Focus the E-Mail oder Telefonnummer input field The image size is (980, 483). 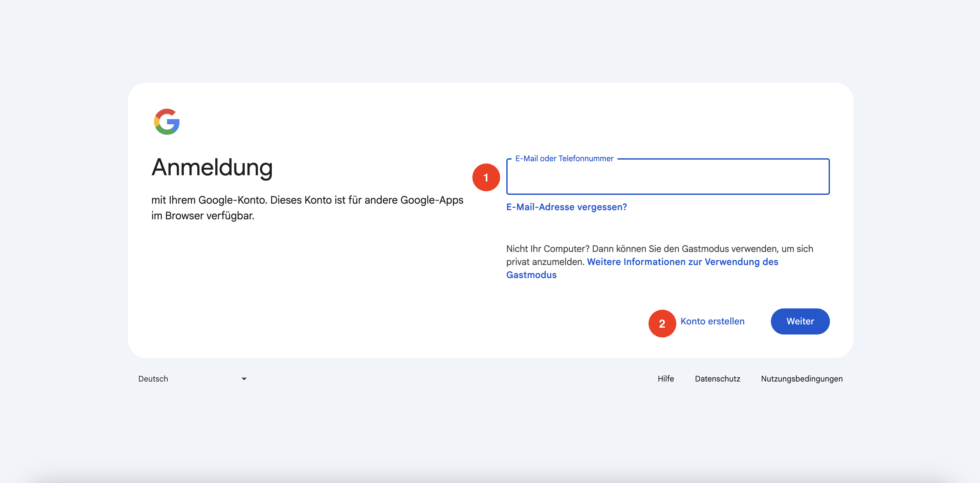pyautogui.click(x=668, y=179)
